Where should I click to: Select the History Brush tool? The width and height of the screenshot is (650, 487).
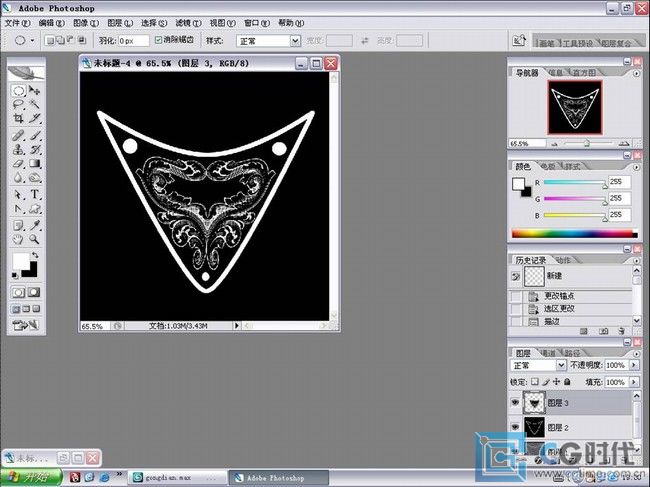(x=34, y=149)
